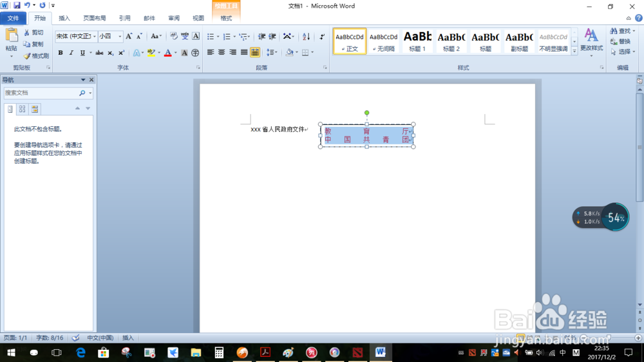Switch to References tab
The width and height of the screenshot is (644, 362).
[125, 18]
